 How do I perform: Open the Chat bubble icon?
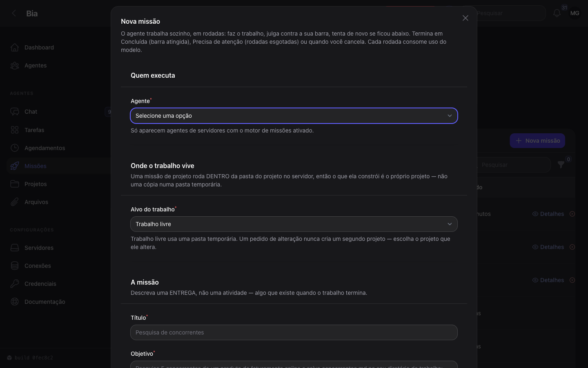pos(15,112)
